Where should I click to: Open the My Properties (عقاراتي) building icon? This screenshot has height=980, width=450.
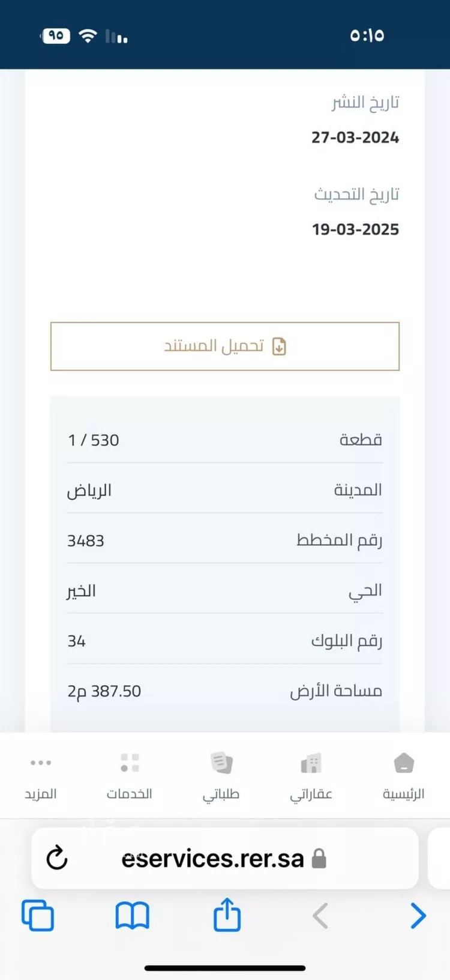point(311,763)
